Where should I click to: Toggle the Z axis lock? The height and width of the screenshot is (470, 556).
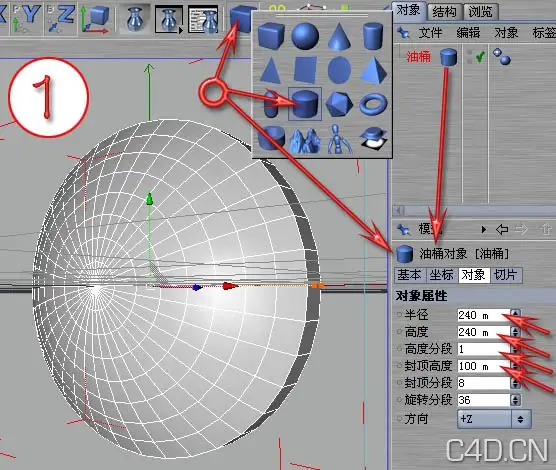coord(61,18)
